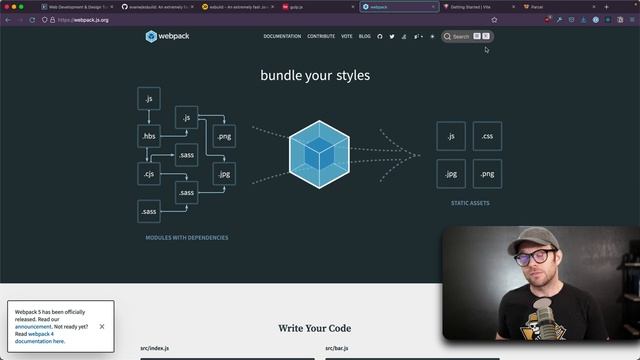Click the .jpg static asset box
Screen dimensions: 640x360
[x=451, y=174]
